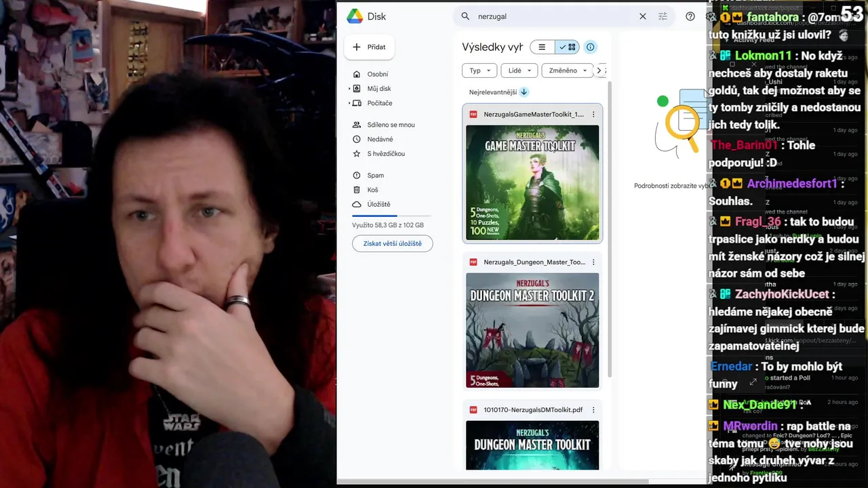
Task: Open Osobní home section
Action: [x=377, y=74]
